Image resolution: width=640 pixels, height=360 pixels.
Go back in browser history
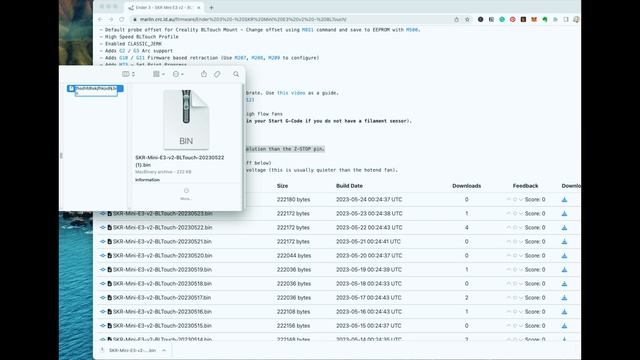tap(100, 19)
